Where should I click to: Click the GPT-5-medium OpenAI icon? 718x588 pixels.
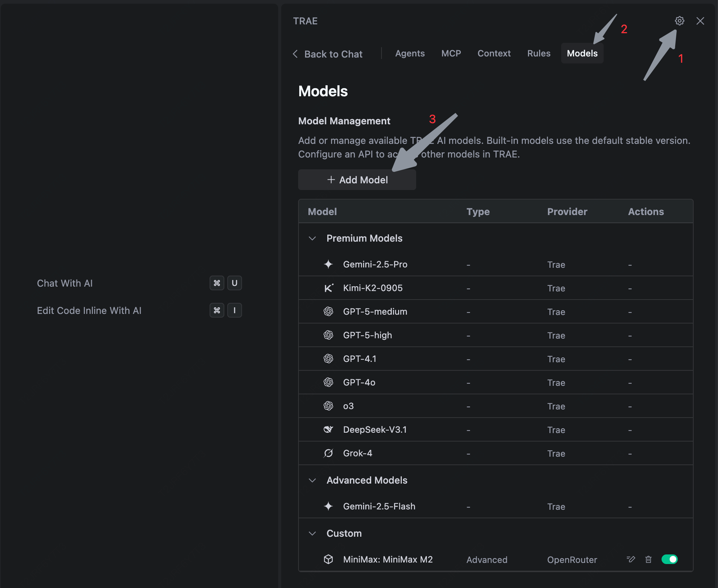click(x=328, y=311)
